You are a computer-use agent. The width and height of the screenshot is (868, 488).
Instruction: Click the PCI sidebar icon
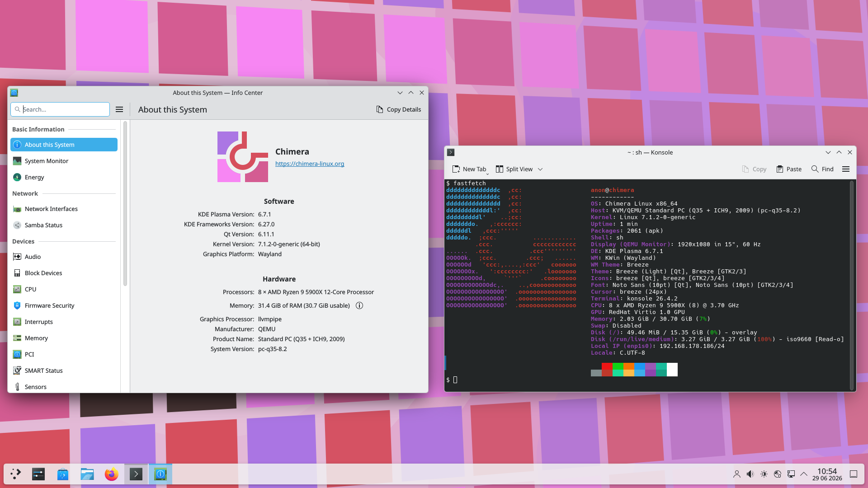tap(17, 354)
